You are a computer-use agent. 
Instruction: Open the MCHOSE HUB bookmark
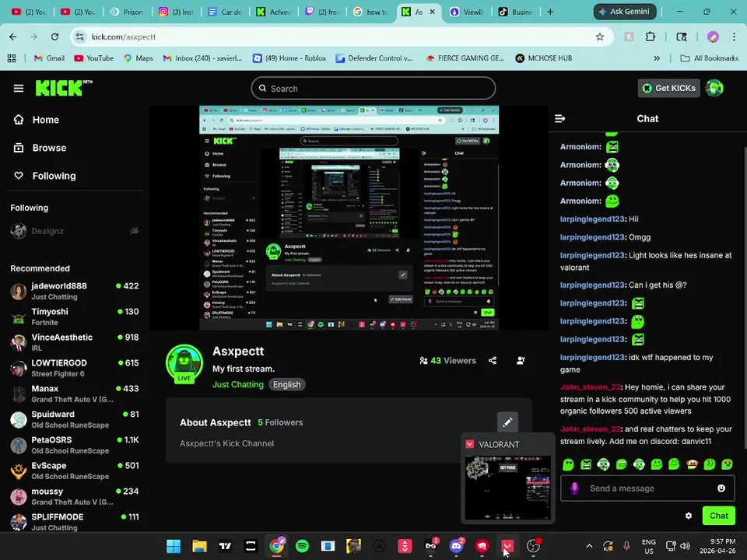pos(544,58)
